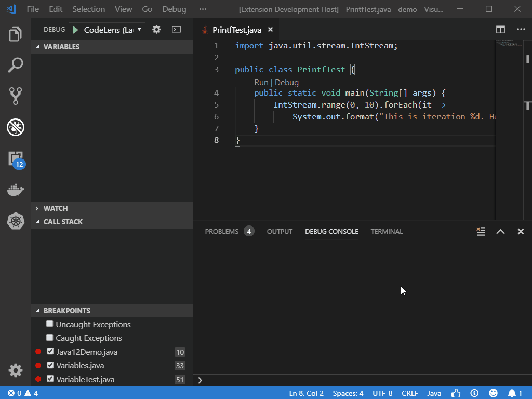
Task: Open editor More Actions ellipsis
Action: click(x=521, y=30)
